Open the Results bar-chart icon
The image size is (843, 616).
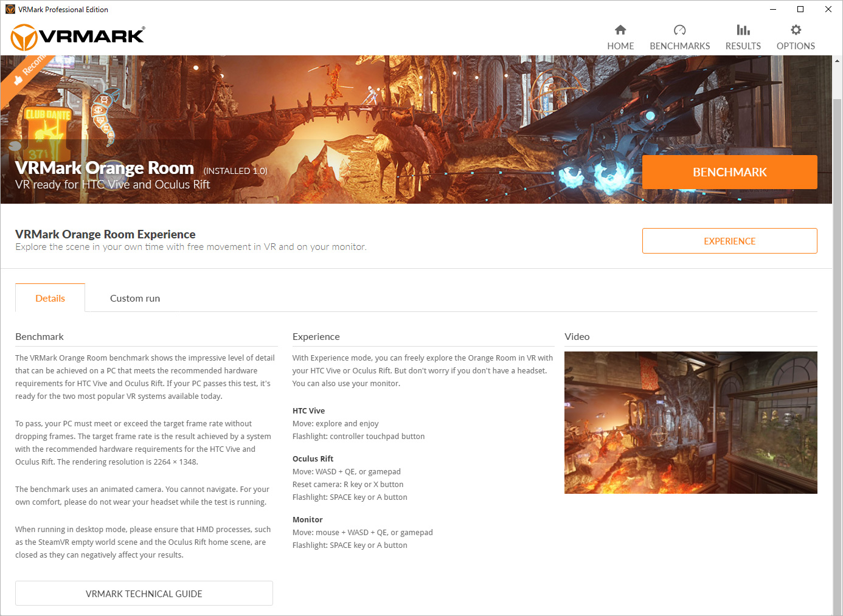point(743,30)
